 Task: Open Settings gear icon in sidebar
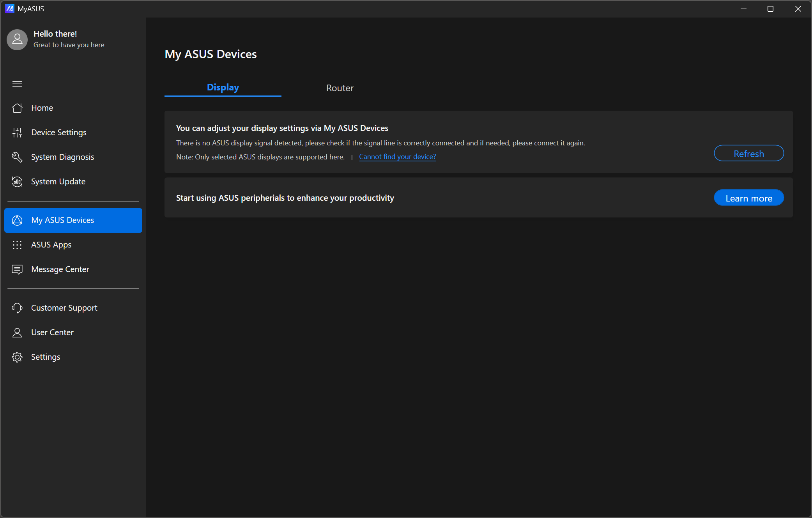point(17,357)
